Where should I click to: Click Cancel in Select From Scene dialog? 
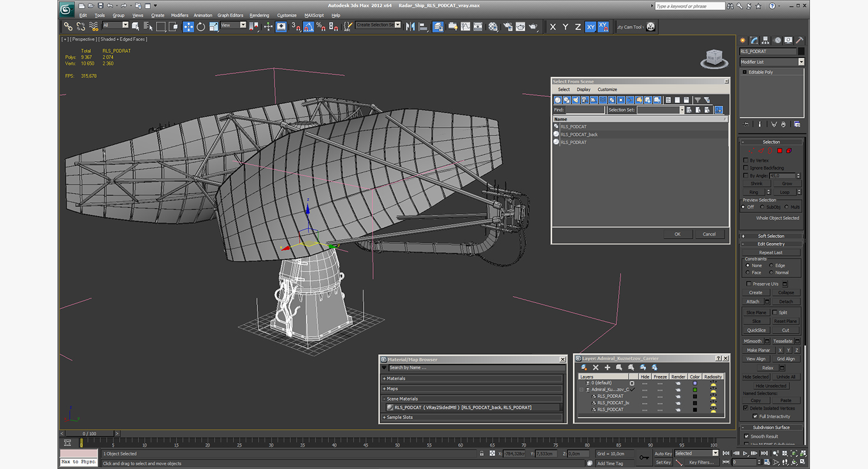[709, 234]
